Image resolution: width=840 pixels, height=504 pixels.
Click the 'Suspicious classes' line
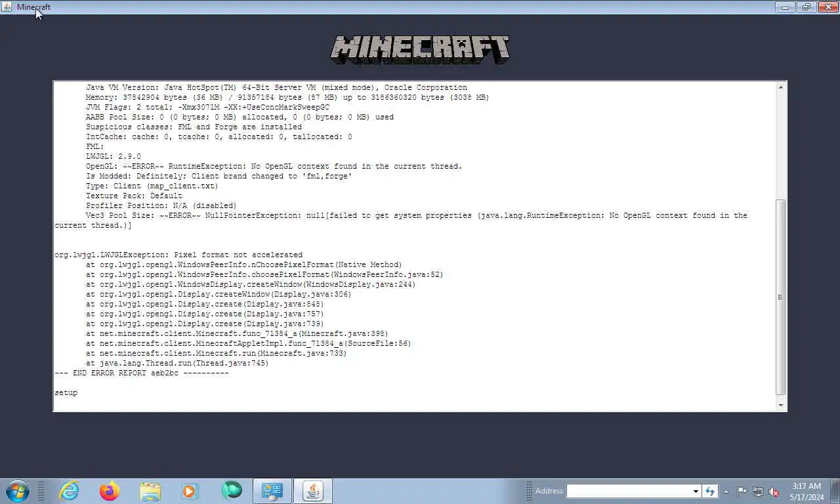click(194, 127)
